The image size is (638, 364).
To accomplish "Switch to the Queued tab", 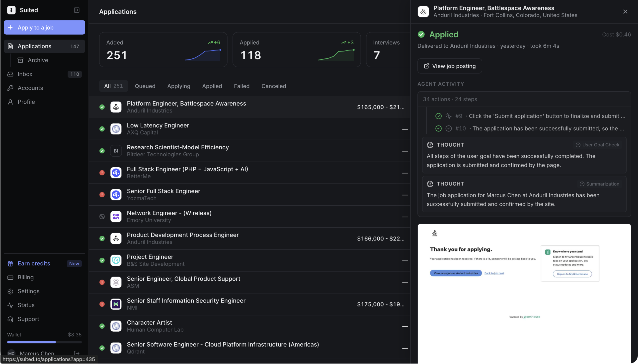I will tap(145, 86).
